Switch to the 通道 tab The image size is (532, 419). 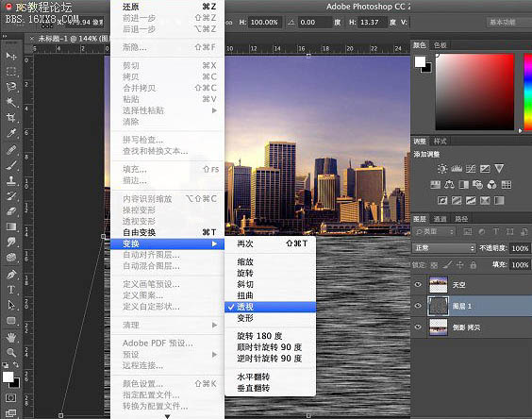point(441,219)
